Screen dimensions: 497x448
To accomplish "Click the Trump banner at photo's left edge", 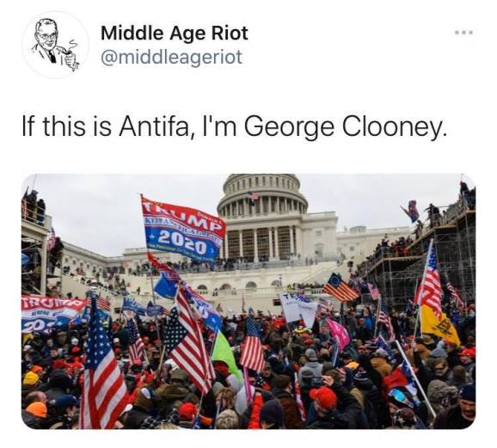I will click(x=51, y=314).
